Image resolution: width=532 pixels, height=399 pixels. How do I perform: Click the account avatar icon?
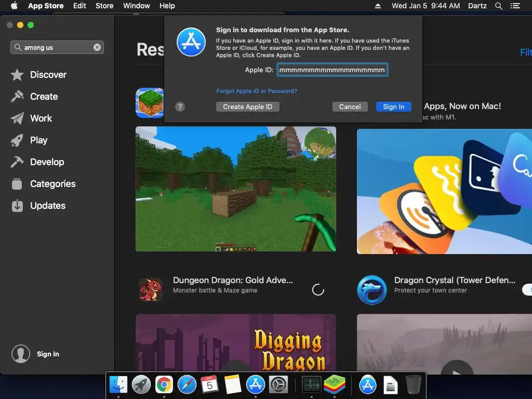coord(21,354)
